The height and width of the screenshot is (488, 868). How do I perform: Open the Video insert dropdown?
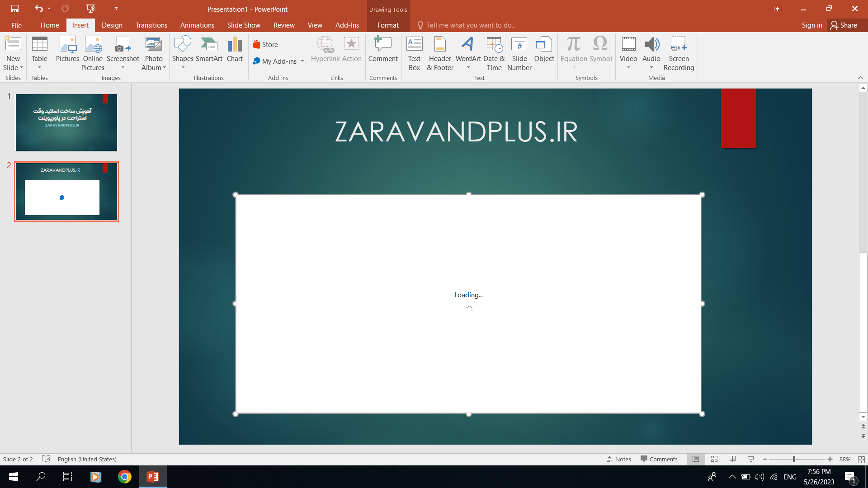628,53
